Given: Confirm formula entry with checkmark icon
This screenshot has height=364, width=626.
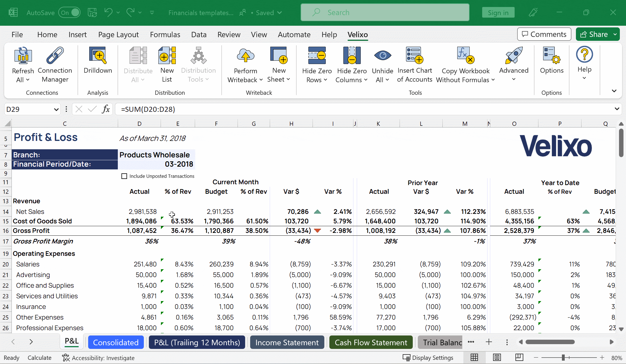Looking at the screenshot, I should pos(92,109).
